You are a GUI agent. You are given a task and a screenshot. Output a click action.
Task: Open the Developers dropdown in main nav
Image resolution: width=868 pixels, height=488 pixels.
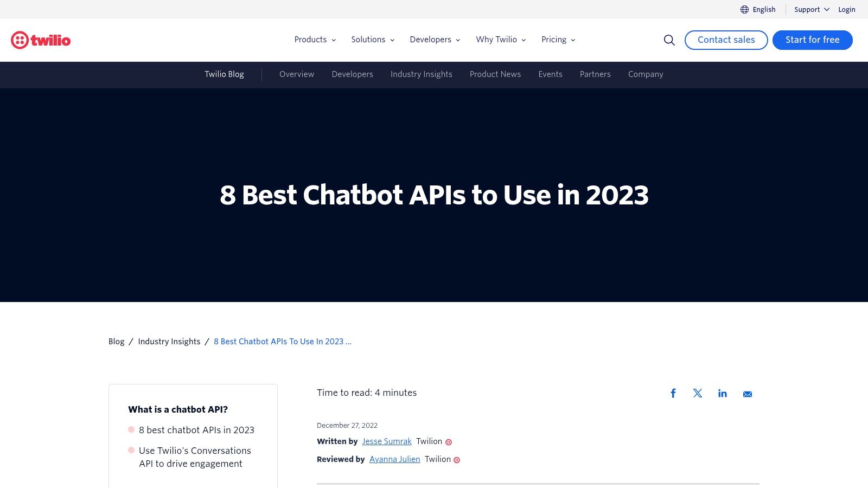435,40
